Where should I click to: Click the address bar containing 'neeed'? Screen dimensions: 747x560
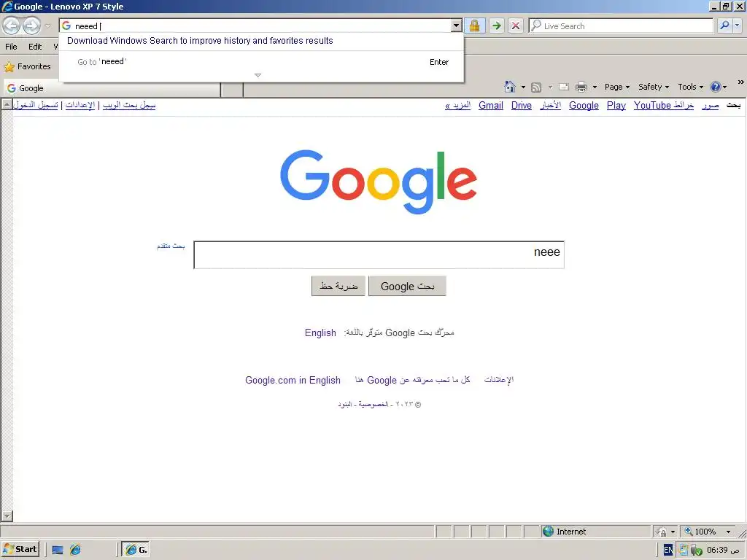[x=255, y=26]
